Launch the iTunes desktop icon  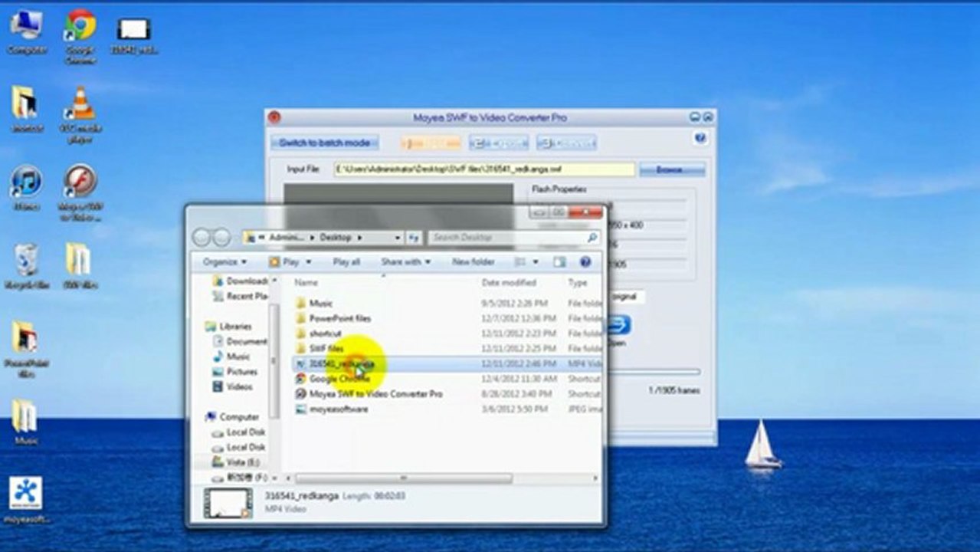[x=27, y=188]
